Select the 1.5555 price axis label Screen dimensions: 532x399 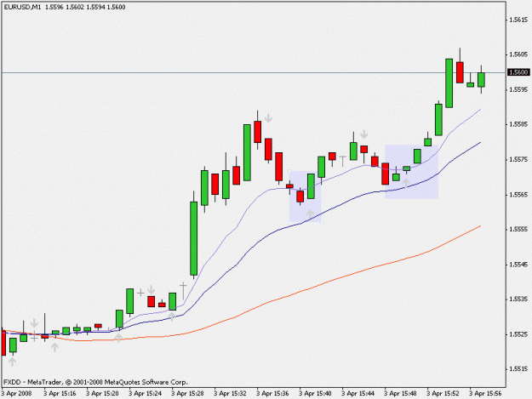click(x=518, y=230)
